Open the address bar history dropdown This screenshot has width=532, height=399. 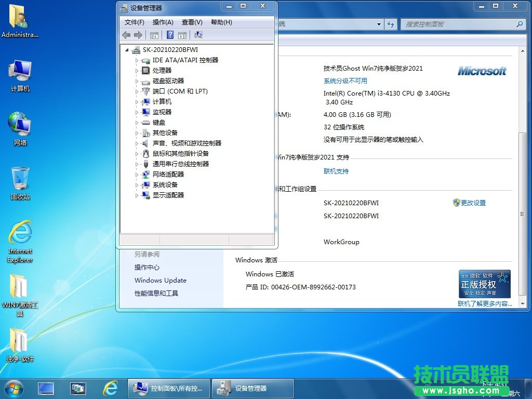[379, 24]
